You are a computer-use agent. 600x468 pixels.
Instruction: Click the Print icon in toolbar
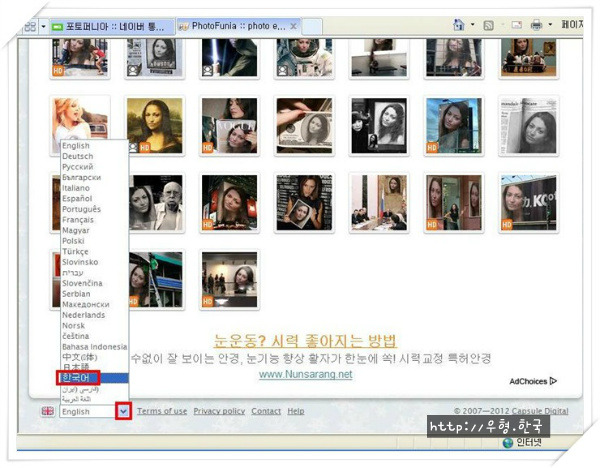(536, 25)
